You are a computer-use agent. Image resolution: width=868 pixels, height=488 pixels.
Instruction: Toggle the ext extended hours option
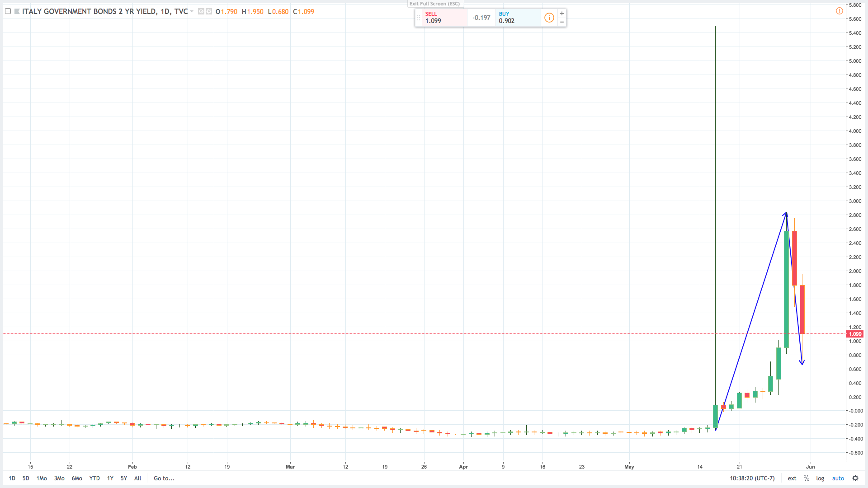tap(792, 478)
